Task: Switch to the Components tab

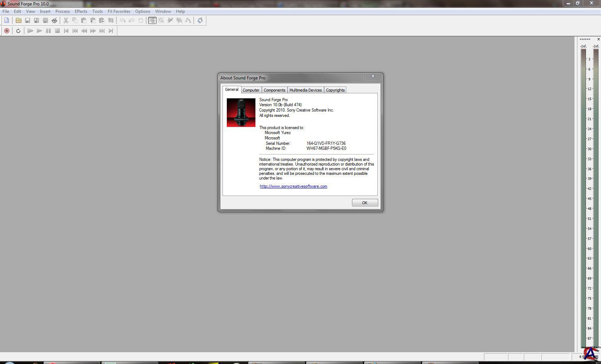Action: click(x=274, y=90)
